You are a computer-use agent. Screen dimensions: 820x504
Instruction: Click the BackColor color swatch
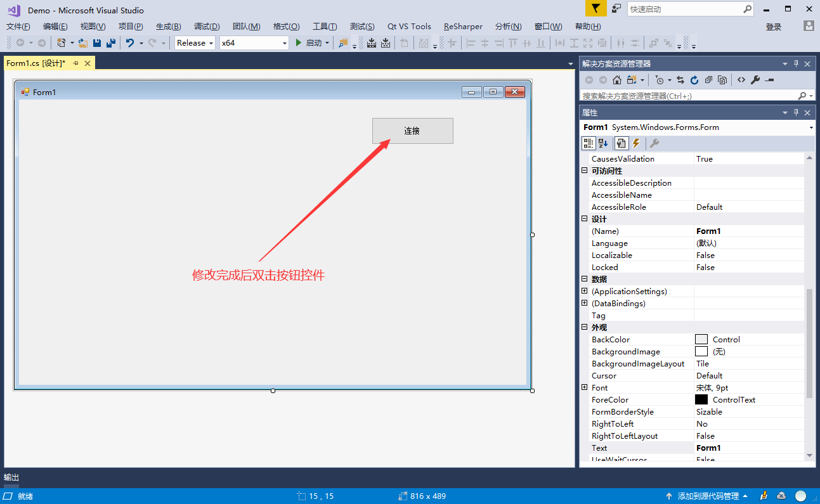[701, 339]
